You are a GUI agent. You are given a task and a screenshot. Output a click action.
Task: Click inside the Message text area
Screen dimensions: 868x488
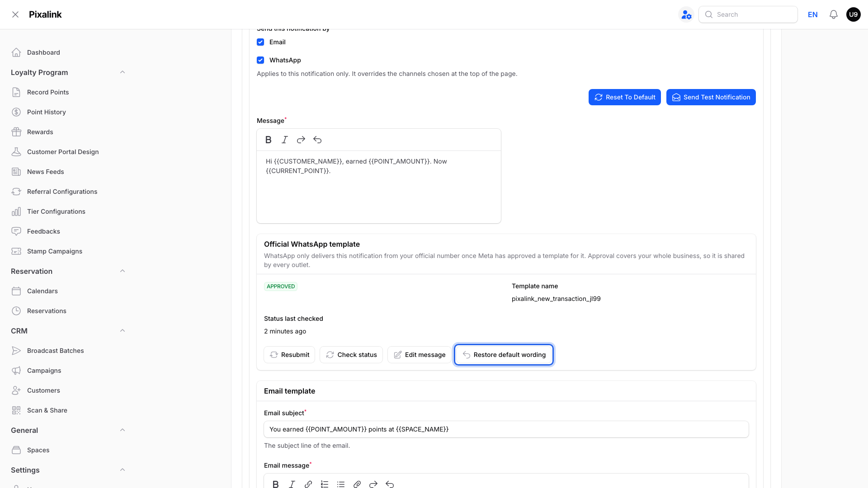379,187
